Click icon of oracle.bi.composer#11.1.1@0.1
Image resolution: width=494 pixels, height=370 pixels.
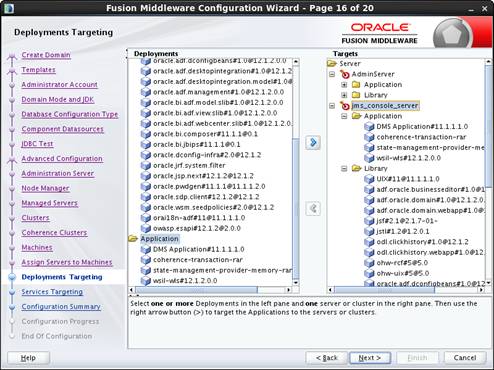coord(146,134)
